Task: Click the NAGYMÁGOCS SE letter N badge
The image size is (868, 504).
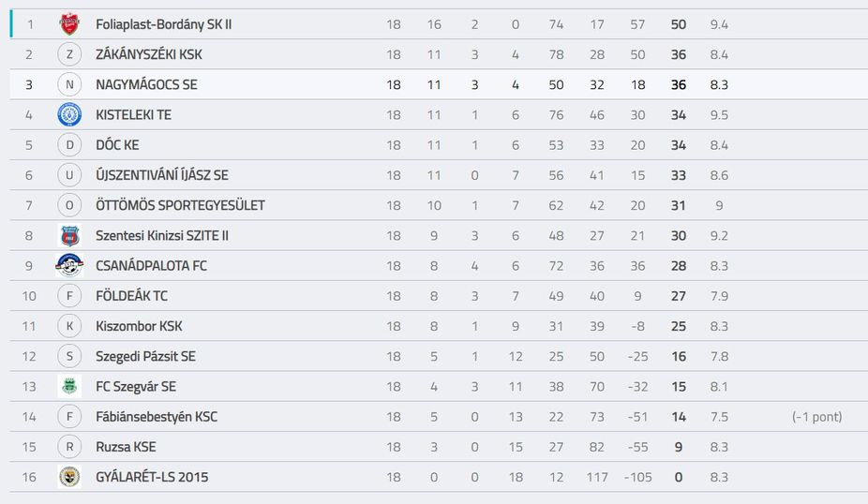Action: coord(69,84)
